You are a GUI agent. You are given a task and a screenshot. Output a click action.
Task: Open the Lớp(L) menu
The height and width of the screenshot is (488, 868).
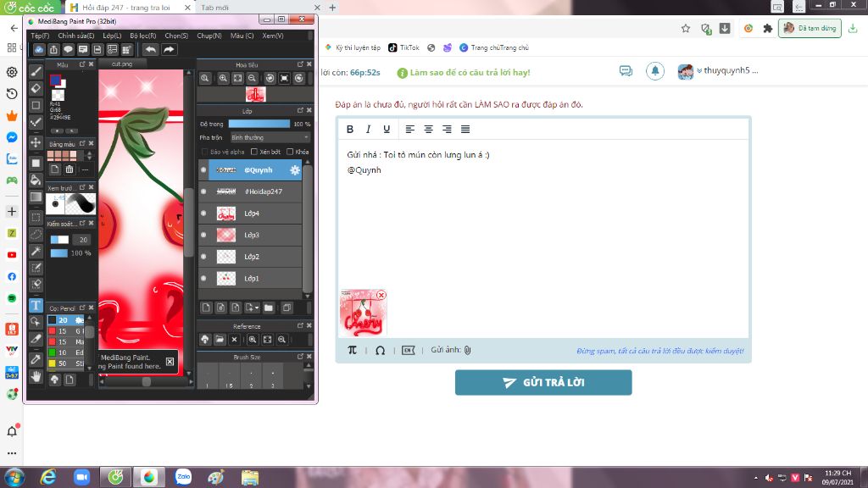pos(112,36)
